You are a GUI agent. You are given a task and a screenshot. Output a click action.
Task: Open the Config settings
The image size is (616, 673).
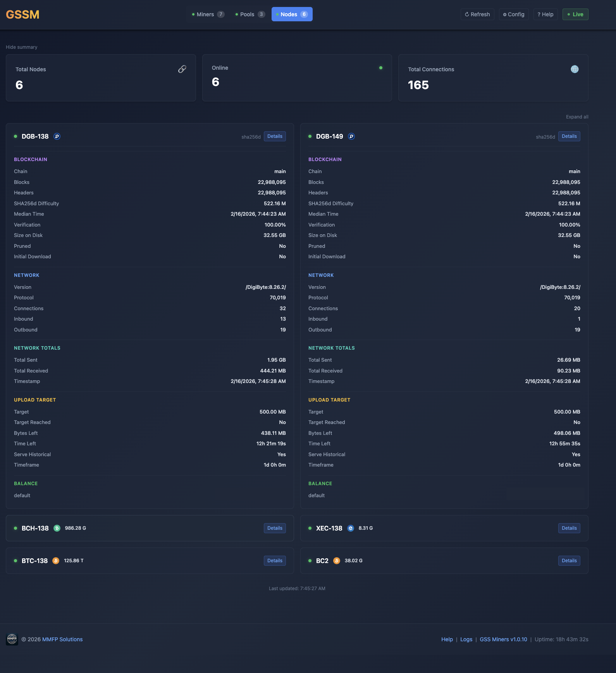pos(514,14)
